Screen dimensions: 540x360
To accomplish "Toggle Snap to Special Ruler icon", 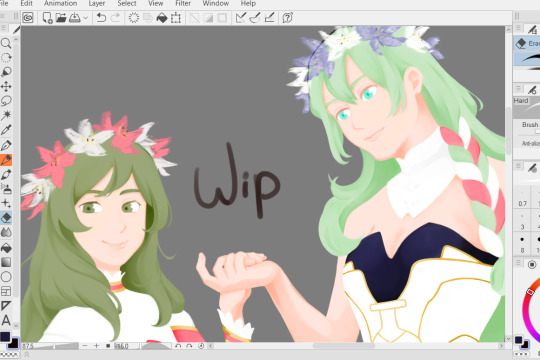I will [255, 18].
